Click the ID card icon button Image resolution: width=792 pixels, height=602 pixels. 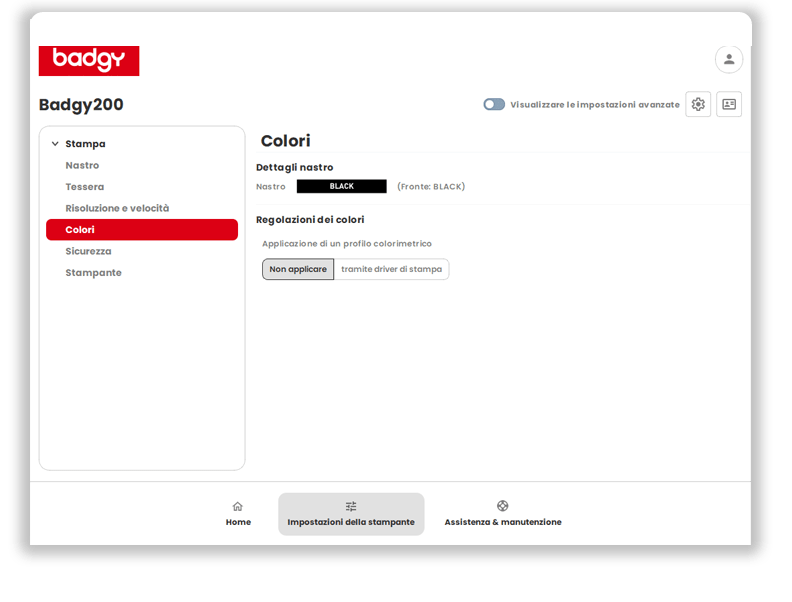coord(728,104)
